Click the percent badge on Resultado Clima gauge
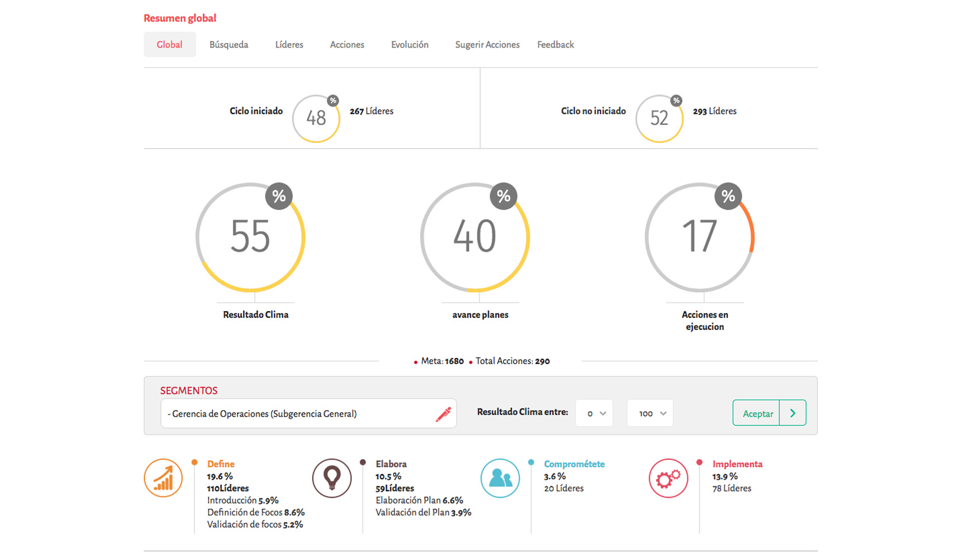The width and height of the screenshot is (961, 560). pyautogui.click(x=279, y=196)
